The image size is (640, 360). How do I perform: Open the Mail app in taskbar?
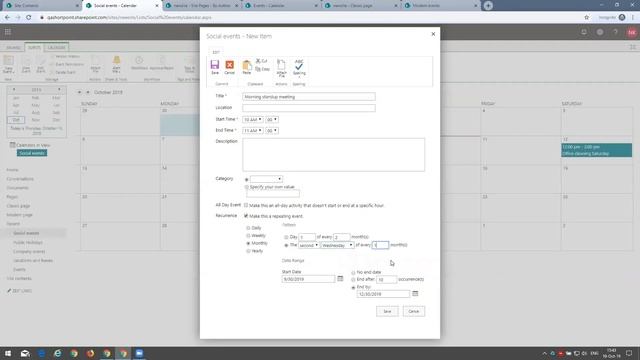click(x=25, y=353)
